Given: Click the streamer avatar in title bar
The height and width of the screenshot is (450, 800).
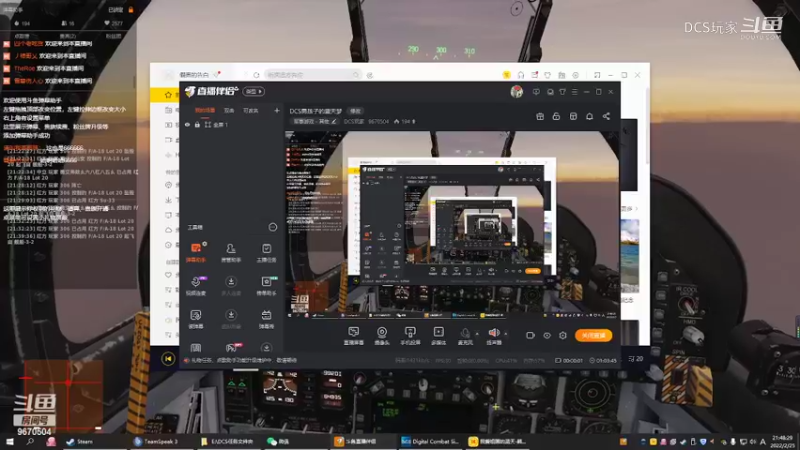Looking at the screenshot, I should [x=516, y=91].
